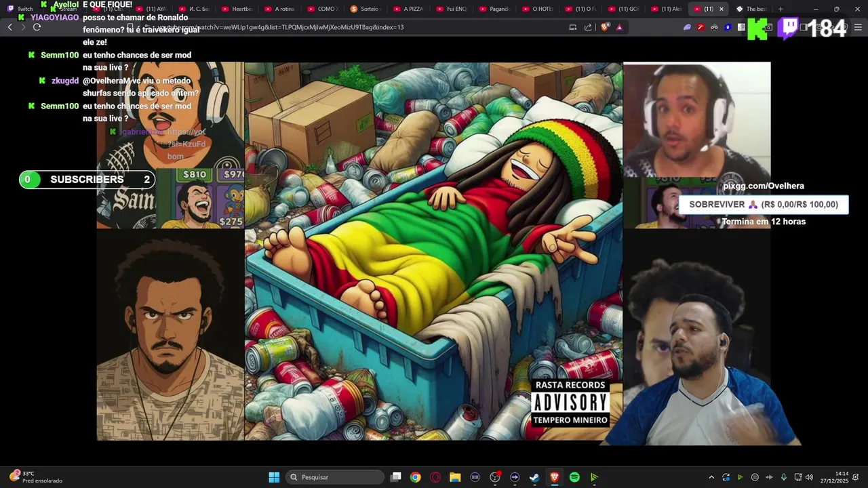Image resolution: width=868 pixels, height=488 pixels.
Task: Click the Rasta Records Advisory label
Action: [x=570, y=403]
